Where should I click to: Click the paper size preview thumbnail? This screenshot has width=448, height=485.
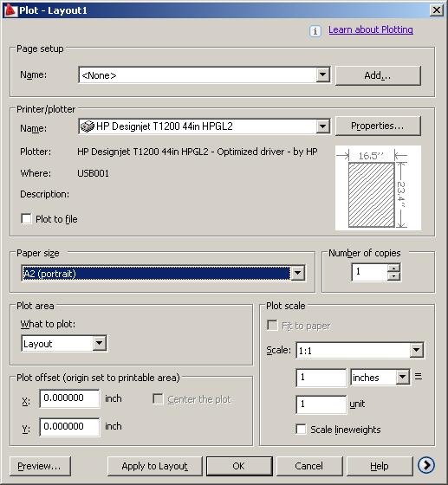click(378, 188)
